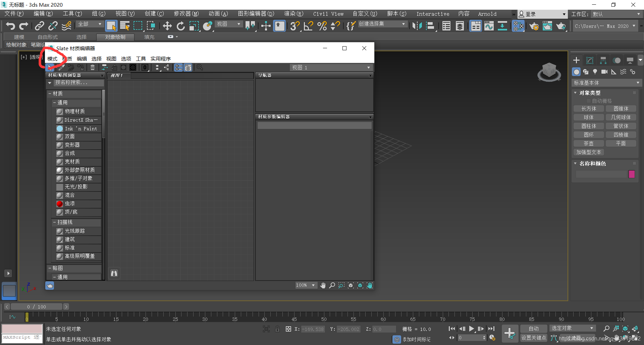Toggle the AutoGrid checkbox

coord(588,101)
